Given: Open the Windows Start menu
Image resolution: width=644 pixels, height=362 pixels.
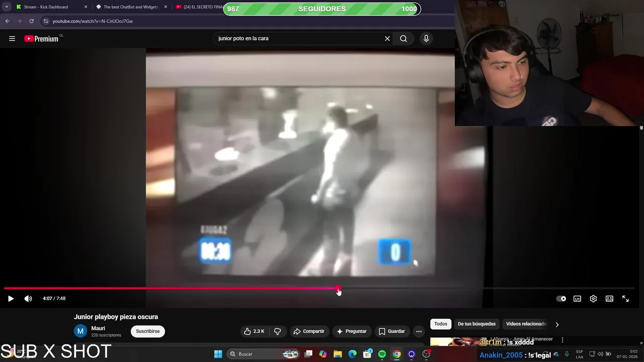Looking at the screenshot, I should 218,354.
